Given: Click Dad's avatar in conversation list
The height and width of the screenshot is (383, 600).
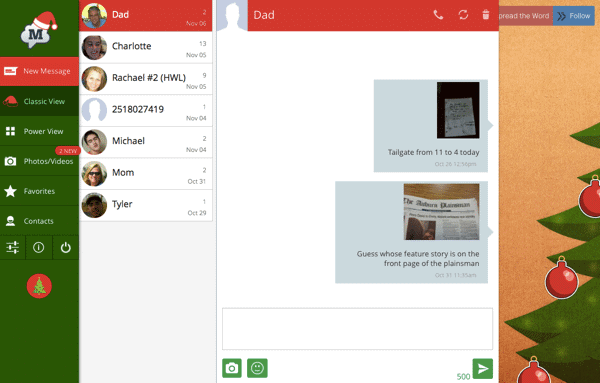Looking at the screenshot, I should click(x=94, y=16).
